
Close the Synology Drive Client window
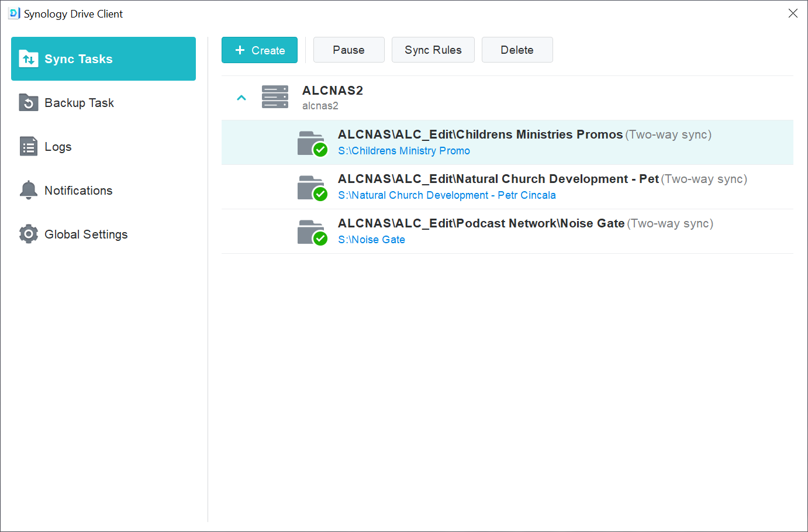coord(793,13)
